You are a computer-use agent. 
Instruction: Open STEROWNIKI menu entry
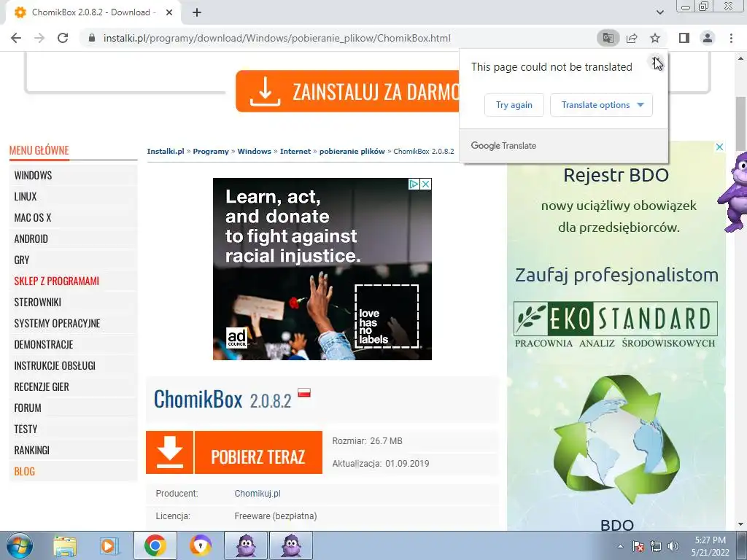coord(73,302)
